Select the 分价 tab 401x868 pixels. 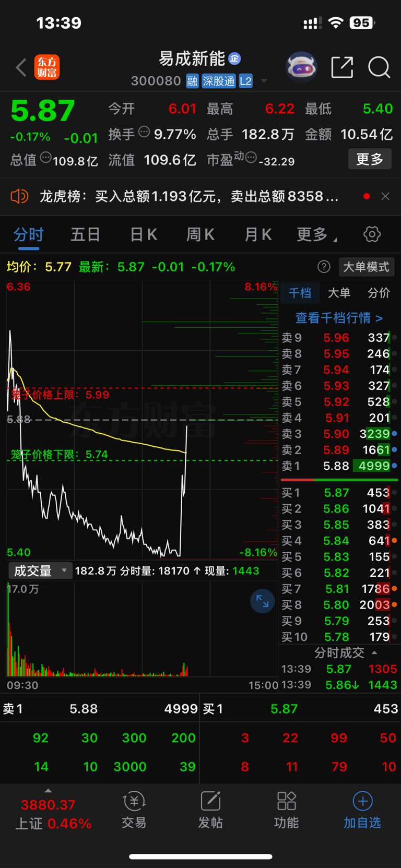(379, 293)
